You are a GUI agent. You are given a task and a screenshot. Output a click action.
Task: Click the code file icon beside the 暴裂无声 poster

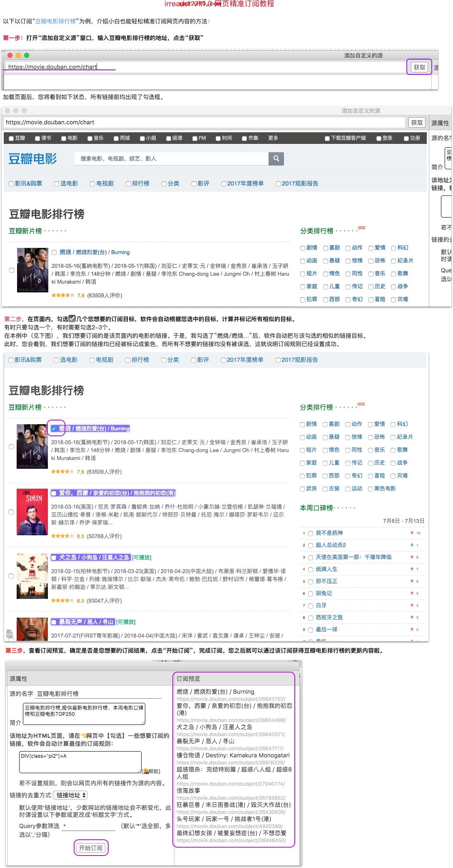(9, 634)
